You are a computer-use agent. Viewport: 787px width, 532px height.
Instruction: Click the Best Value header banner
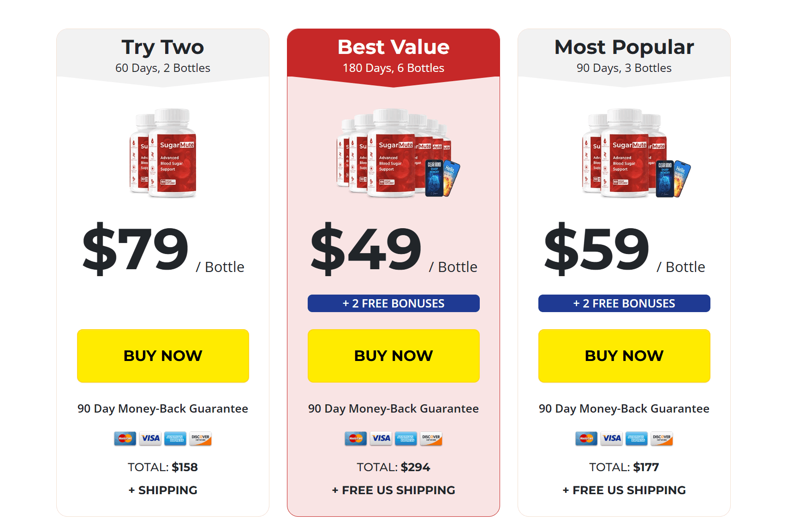[393, 47]
